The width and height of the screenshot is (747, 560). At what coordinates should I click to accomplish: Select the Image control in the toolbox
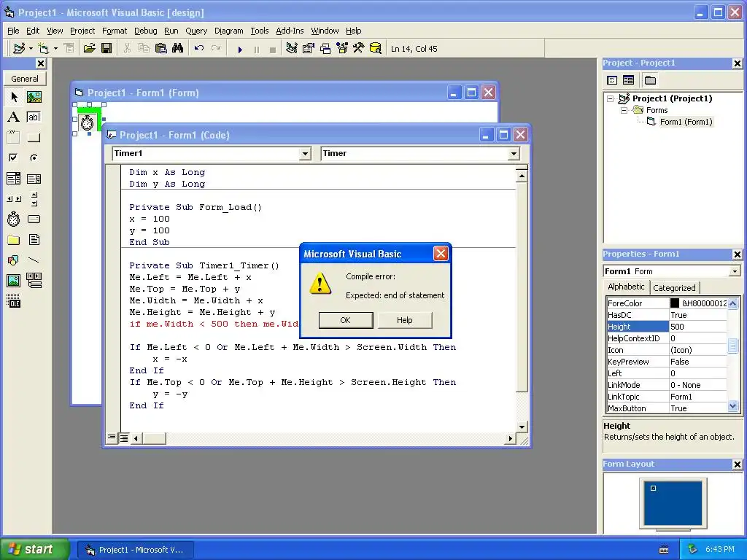point(14,281)
